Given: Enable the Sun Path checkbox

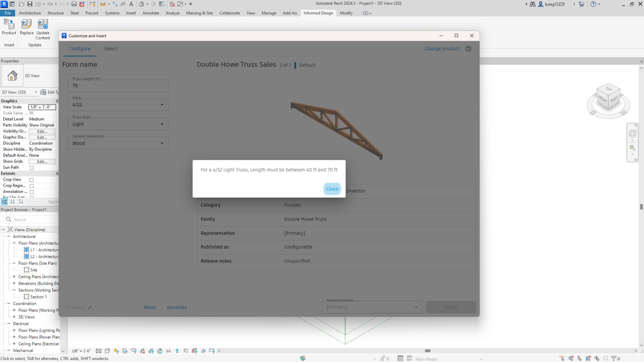Looking at the screenshot, I should click(32, 168).
